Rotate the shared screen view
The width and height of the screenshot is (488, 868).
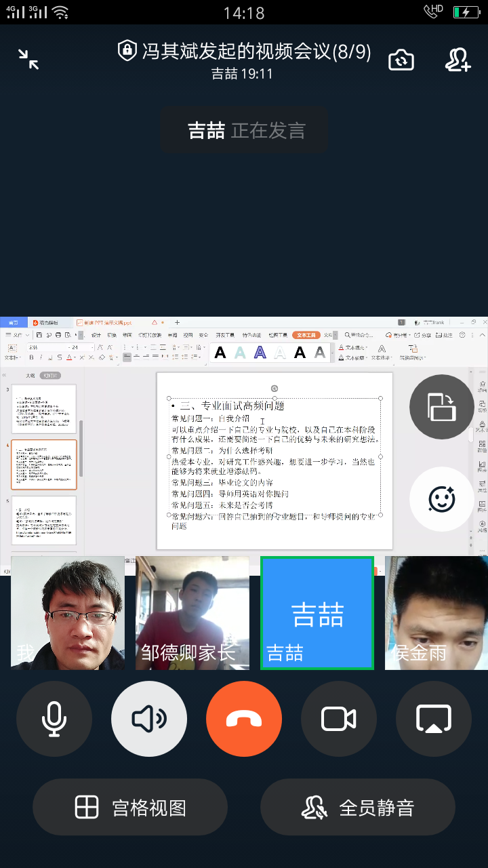441,407
